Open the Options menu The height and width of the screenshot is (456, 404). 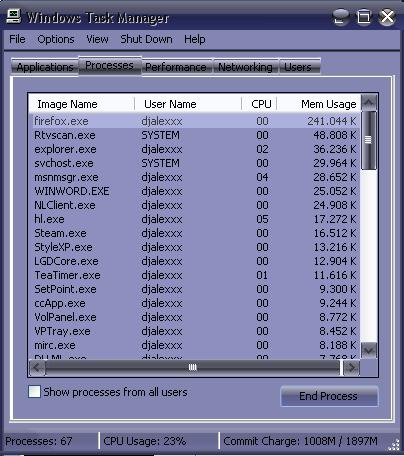(x=56, y=39)
